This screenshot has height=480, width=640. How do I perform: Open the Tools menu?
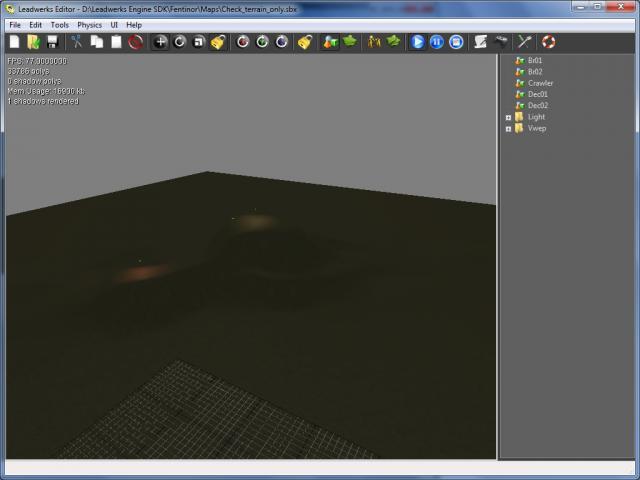(x=59, y=24)
